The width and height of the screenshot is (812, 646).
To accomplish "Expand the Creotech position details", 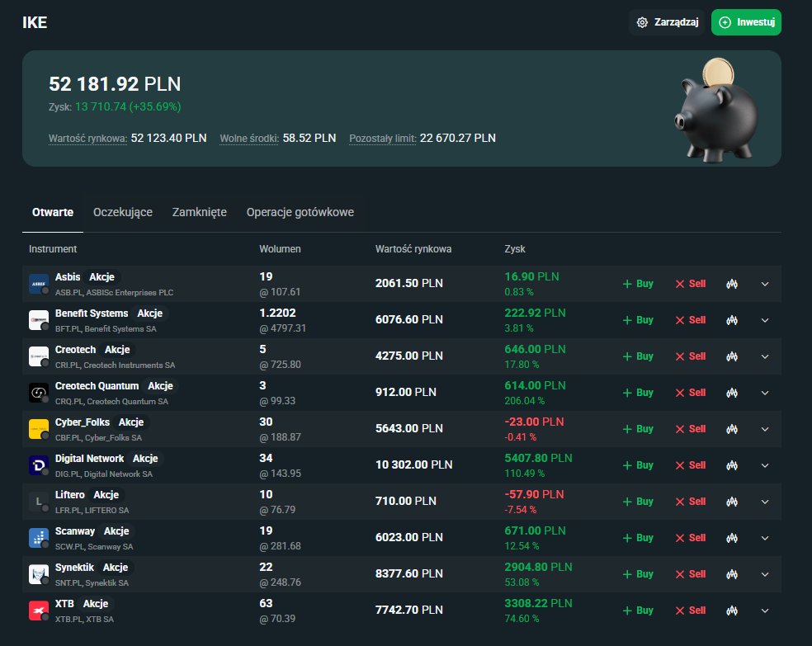I will tap(765, 356).
